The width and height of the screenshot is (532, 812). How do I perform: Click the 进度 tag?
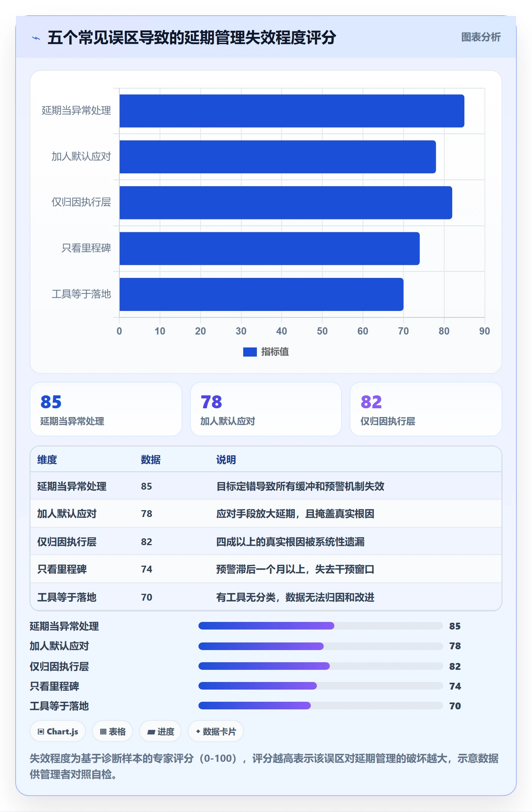coord(160,731)
